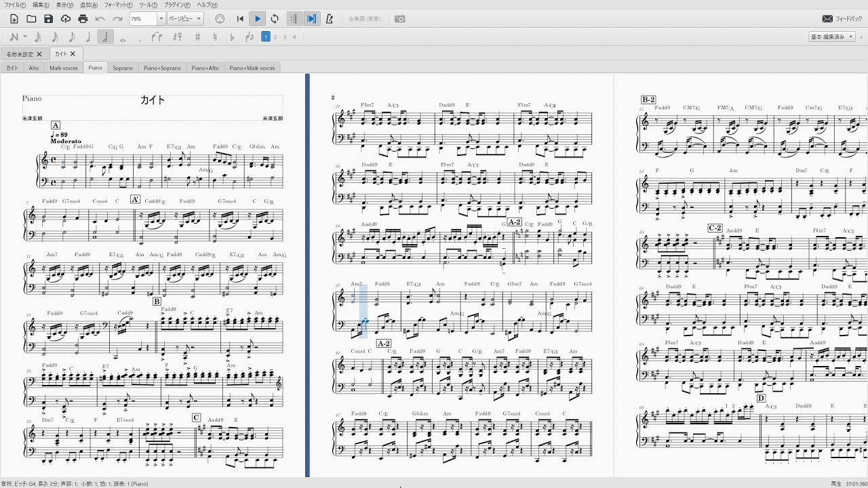Close the カイト score tab
The width and height of the screenshot is (868, 488).
coord(73,54)
